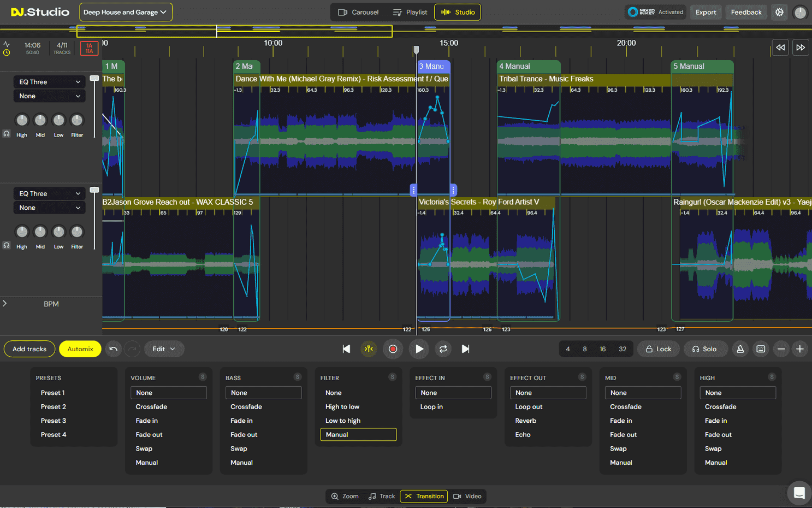Enable Lock on the timeline
812x508 pixels.
658,348
